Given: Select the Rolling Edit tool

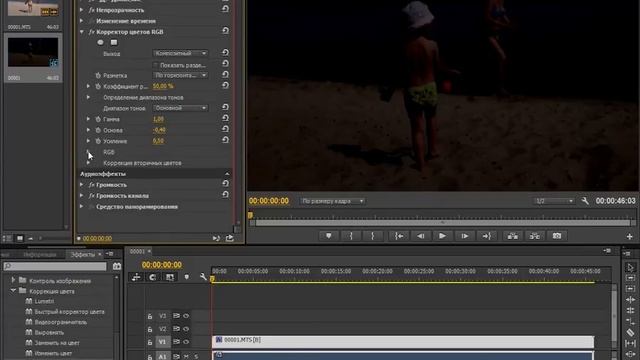Looking at the screenshot, I should click(630, 300).
